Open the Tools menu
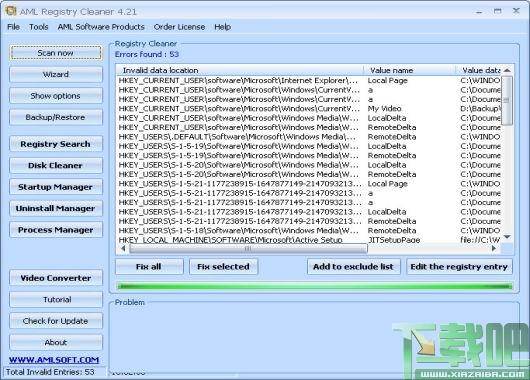 39,27
